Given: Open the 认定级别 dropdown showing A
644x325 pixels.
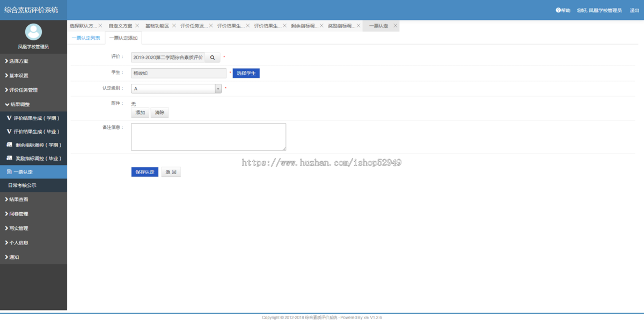Looking at the screenshot, I should (x=176, y=89).
